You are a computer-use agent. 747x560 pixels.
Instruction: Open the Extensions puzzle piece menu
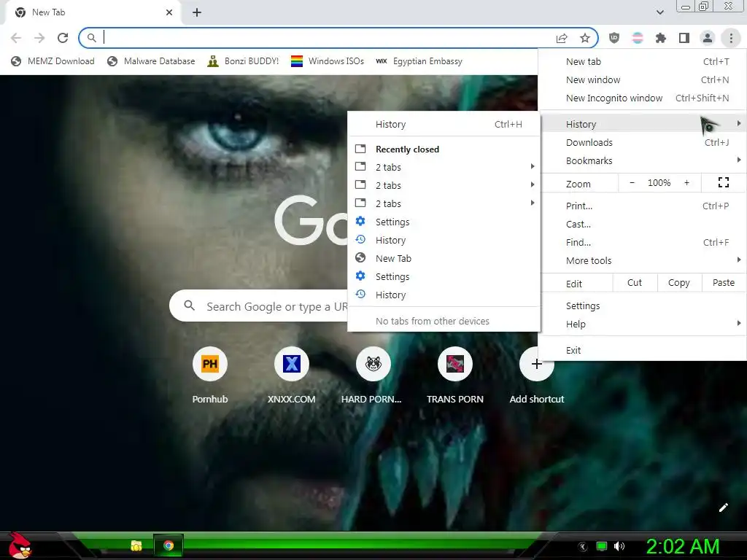(661, 38)
